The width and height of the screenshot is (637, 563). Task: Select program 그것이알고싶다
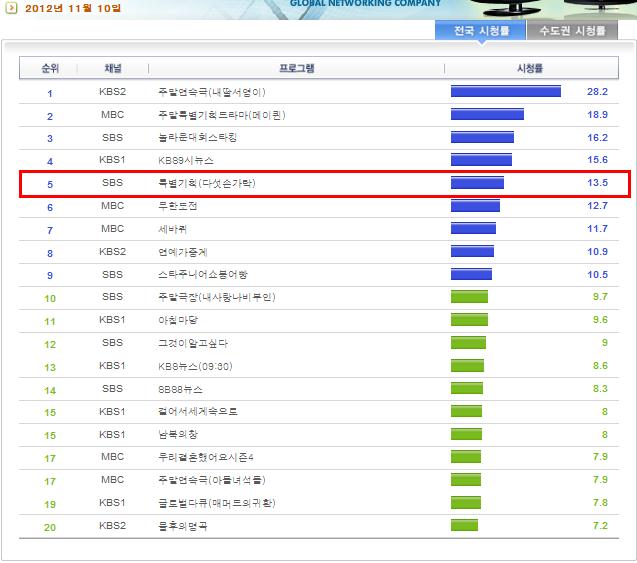point(193,343)
